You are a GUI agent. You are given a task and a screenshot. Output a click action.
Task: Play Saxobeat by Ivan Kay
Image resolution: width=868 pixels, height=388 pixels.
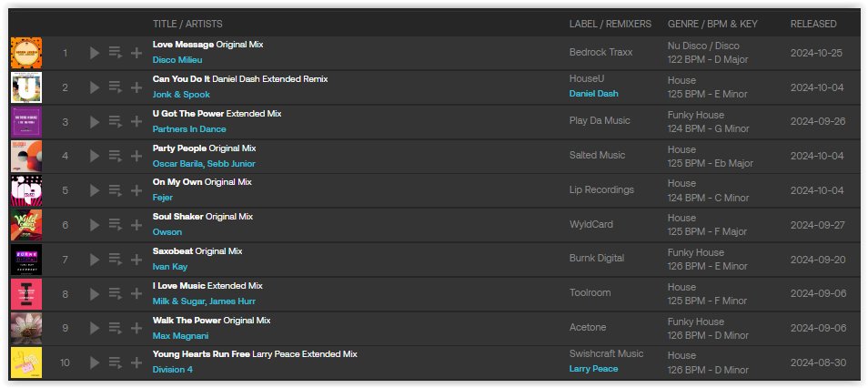(95, 260)
